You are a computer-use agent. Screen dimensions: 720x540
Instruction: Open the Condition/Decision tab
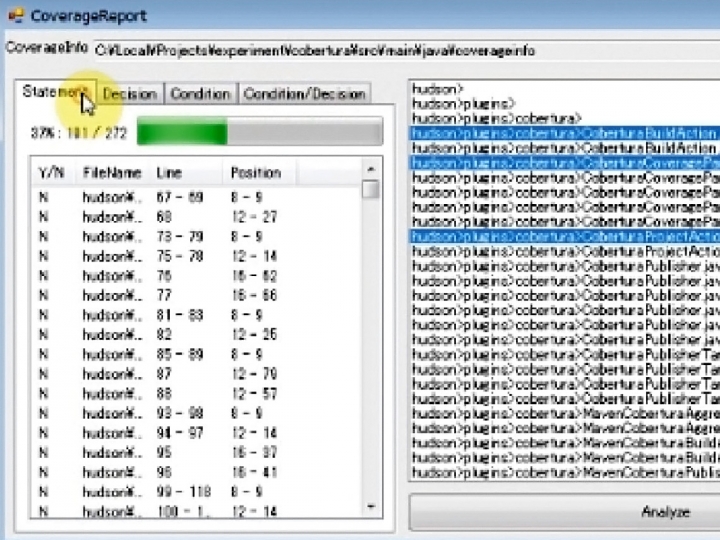click(x=304, y=94)
